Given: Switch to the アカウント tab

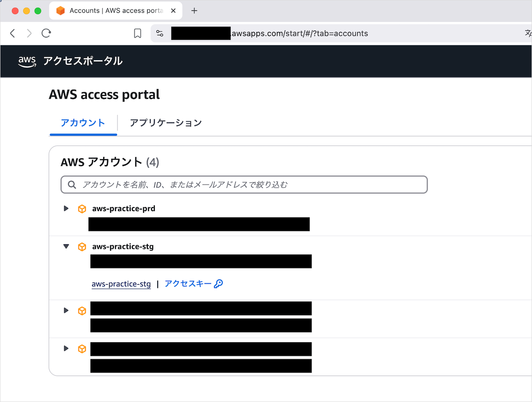Looking at the screenshot, I should point(83,123).
